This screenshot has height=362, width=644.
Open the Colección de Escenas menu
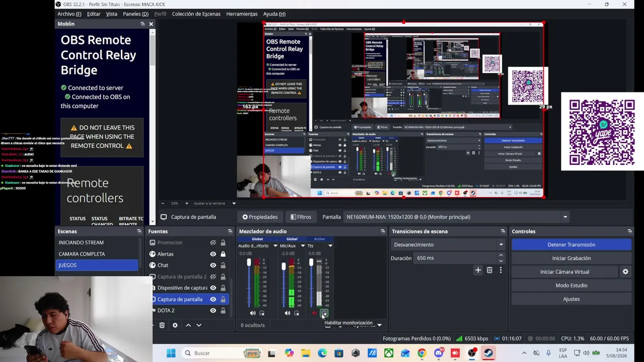[x=196, y=14]
